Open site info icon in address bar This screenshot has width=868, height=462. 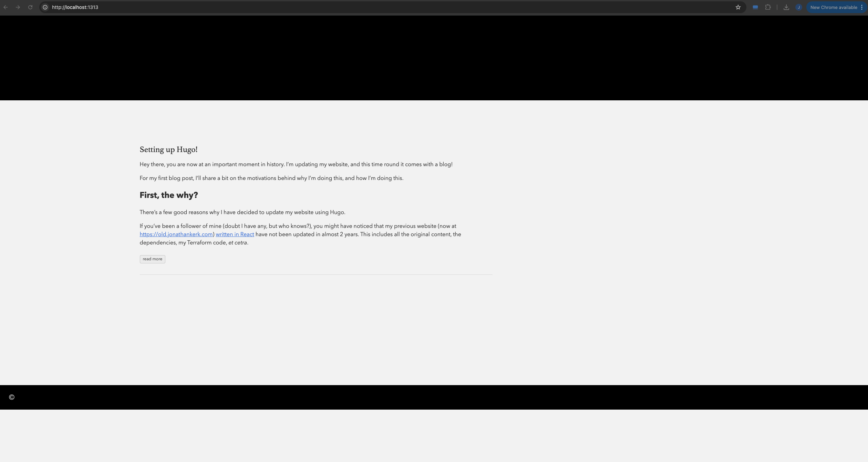[x=45, y=7]
